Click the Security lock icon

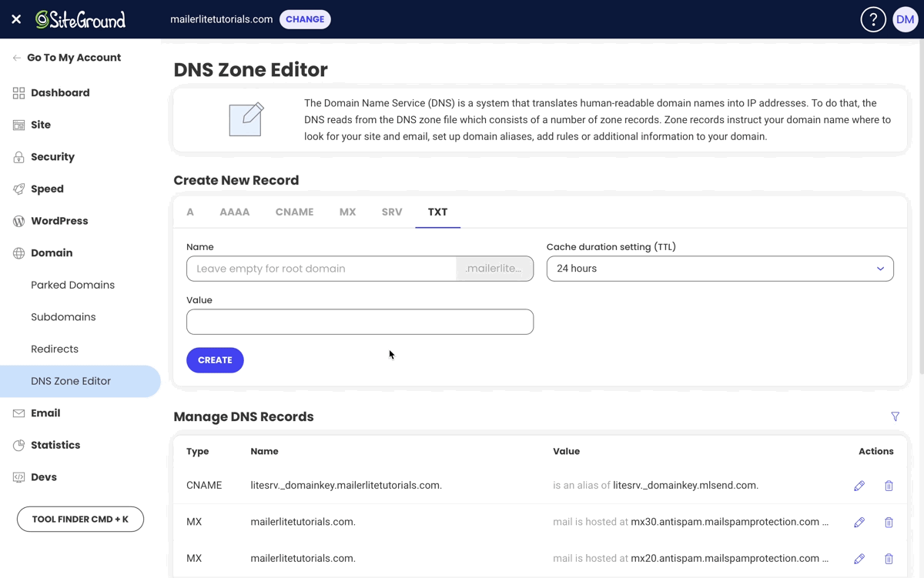[18, 157]
